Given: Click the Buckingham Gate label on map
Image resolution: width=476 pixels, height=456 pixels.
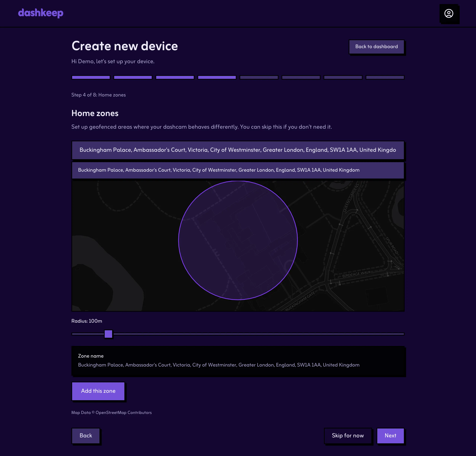Looking at the screenshot, I should 300,301.
